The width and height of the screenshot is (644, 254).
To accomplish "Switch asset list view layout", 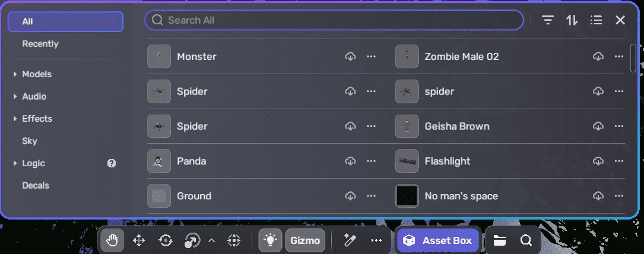I will coord(596,20).
